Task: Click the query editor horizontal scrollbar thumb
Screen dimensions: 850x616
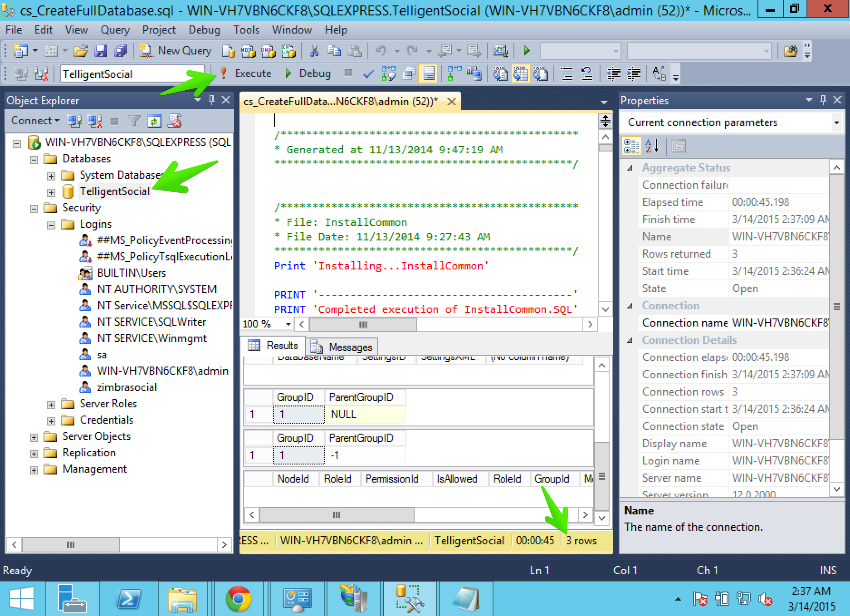Action: click(x=363, y=324)
